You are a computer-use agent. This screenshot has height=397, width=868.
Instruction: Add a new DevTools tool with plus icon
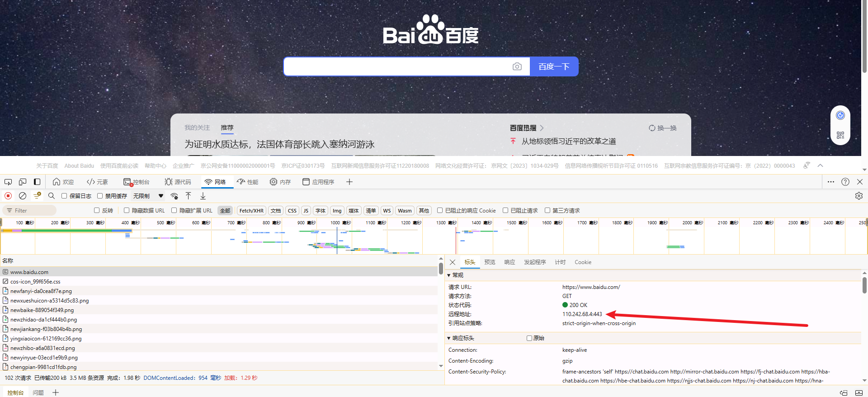tap(349, 182)
